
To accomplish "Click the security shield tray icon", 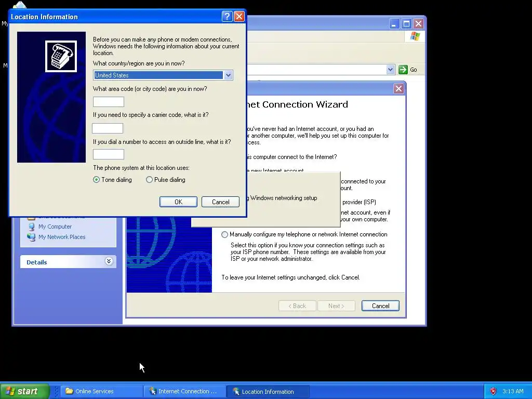I will [493, 391].
